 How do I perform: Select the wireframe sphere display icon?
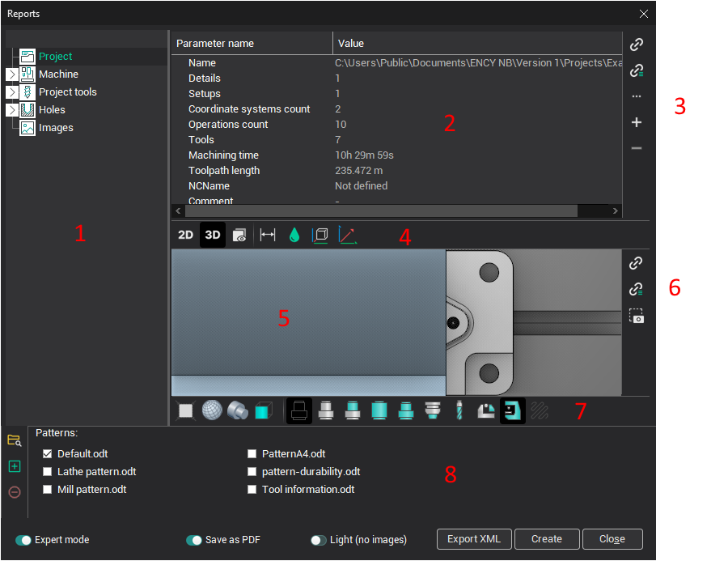[x=211, y=411]
